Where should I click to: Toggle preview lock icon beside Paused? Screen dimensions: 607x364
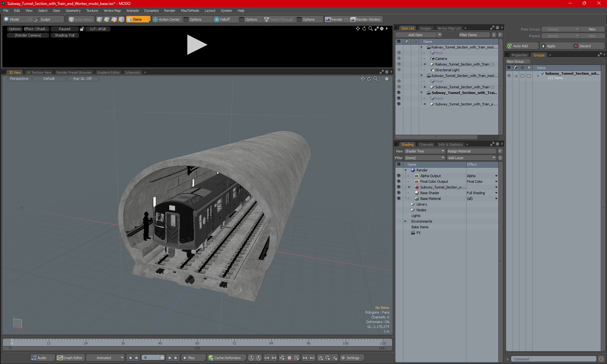pos(82,29)
